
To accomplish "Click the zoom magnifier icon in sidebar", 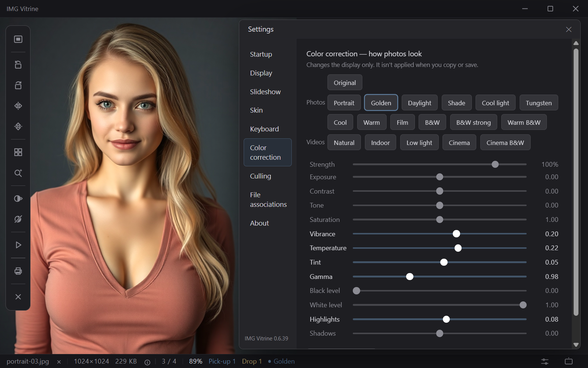I will pos(18,173).
